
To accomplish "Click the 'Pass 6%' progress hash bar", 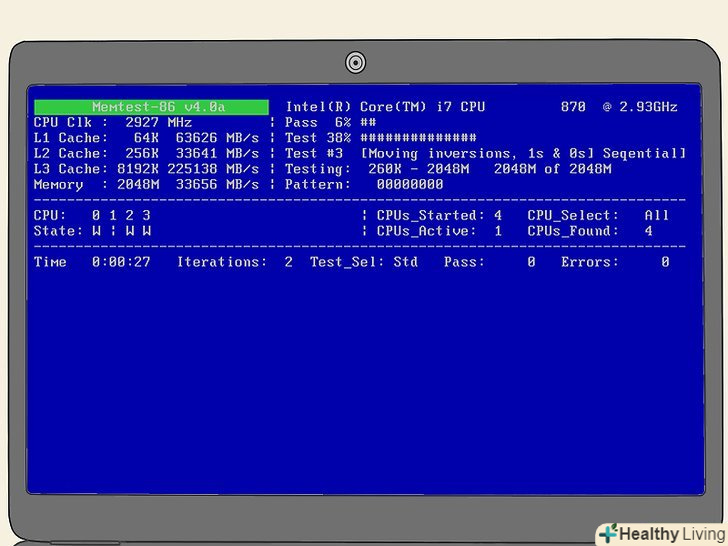I will pyautogui.click(x=368, y=123).
